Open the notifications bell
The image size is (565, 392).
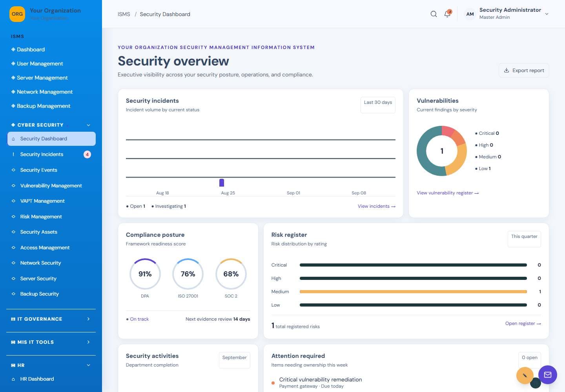click(447, 14)
